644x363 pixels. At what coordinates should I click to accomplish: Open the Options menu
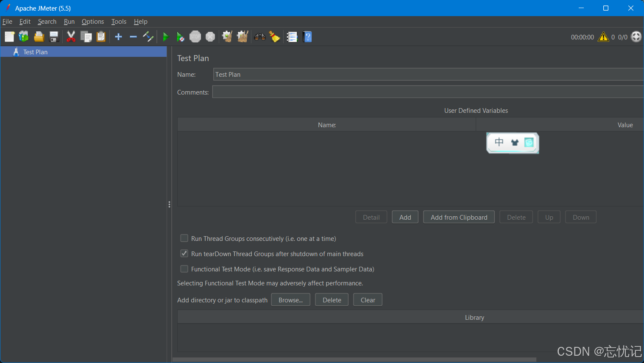click(x=93, y=22)
